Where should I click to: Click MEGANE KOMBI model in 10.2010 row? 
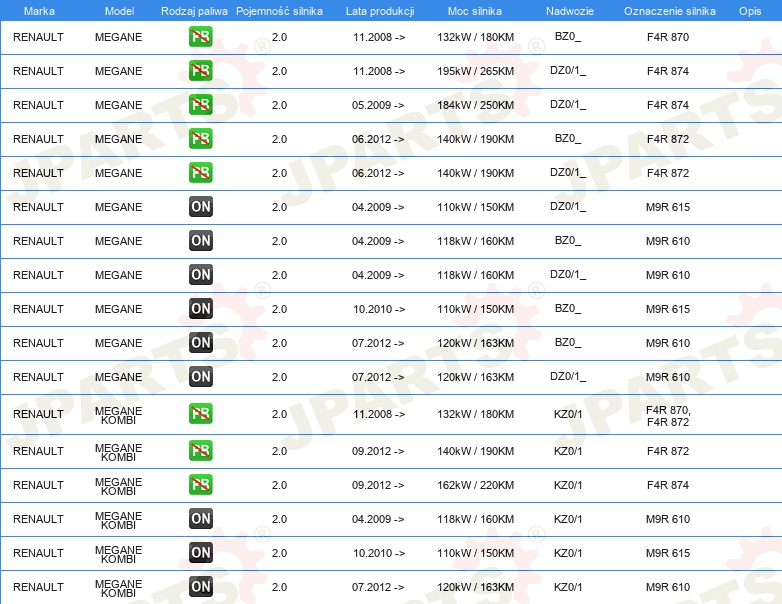click(x=118, y=554)
